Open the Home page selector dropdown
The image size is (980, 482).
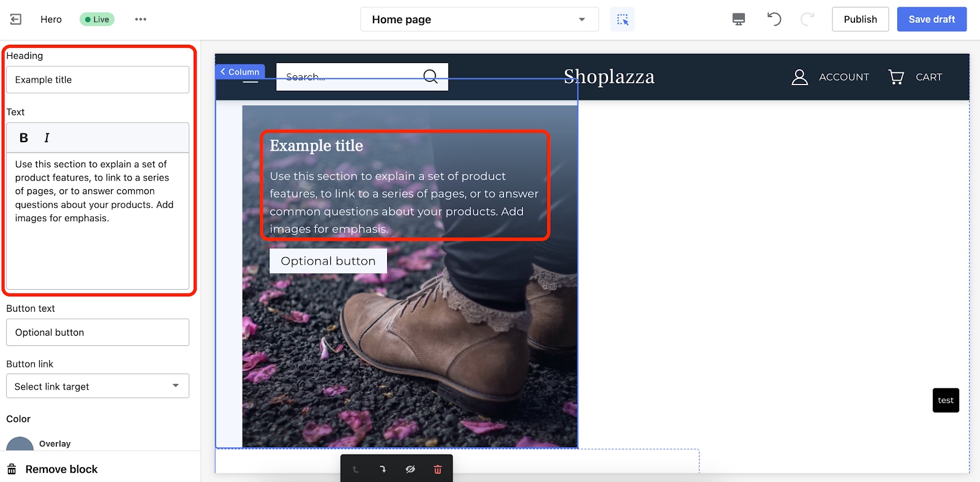[480, 20]
